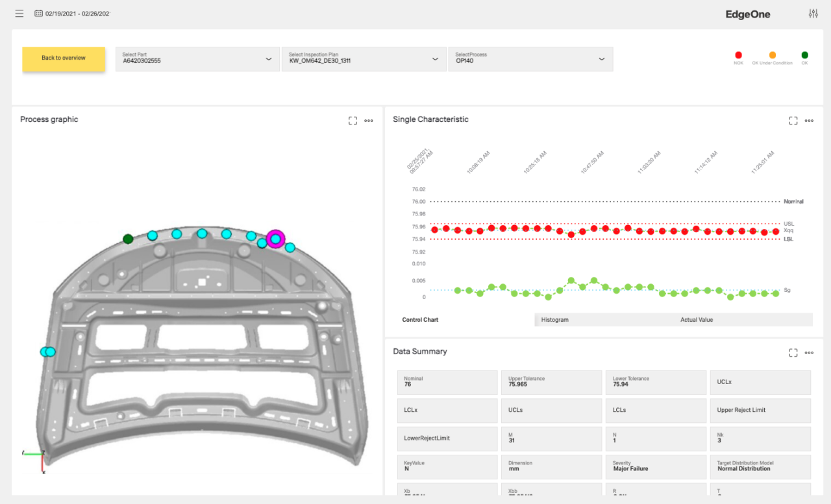Image resolution: width=831 pixels, height=504 pixels.
Task: Click the Back to overview button
Action: 64,58
